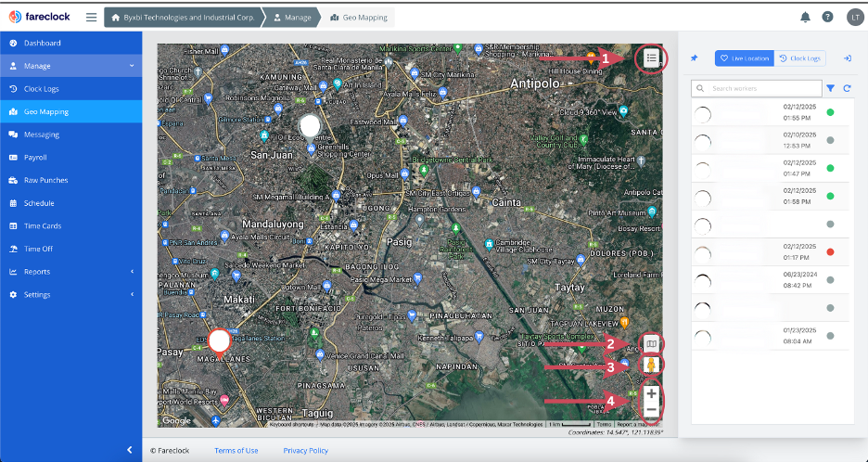Click the Antipolo label on the map
868x462 pixels.
point(535,83)
